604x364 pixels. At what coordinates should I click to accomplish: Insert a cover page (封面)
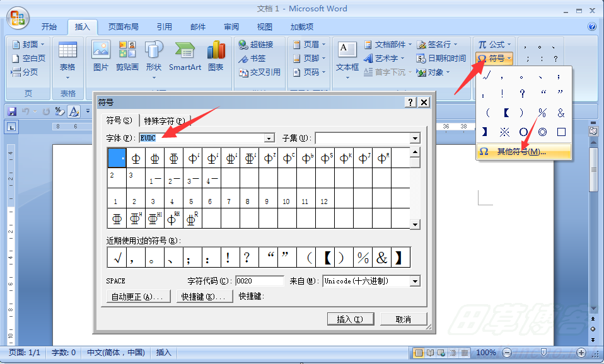point(28,44)
